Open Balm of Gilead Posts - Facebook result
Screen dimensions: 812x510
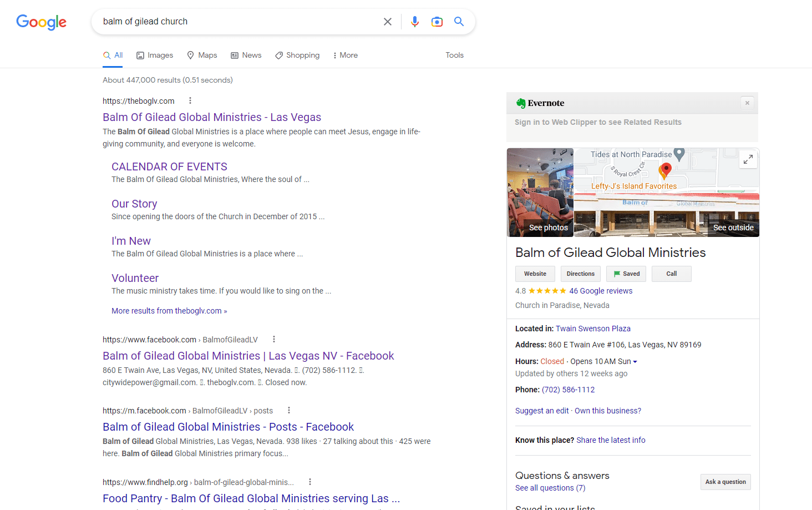pyautogui.click(x=228, y=427)
